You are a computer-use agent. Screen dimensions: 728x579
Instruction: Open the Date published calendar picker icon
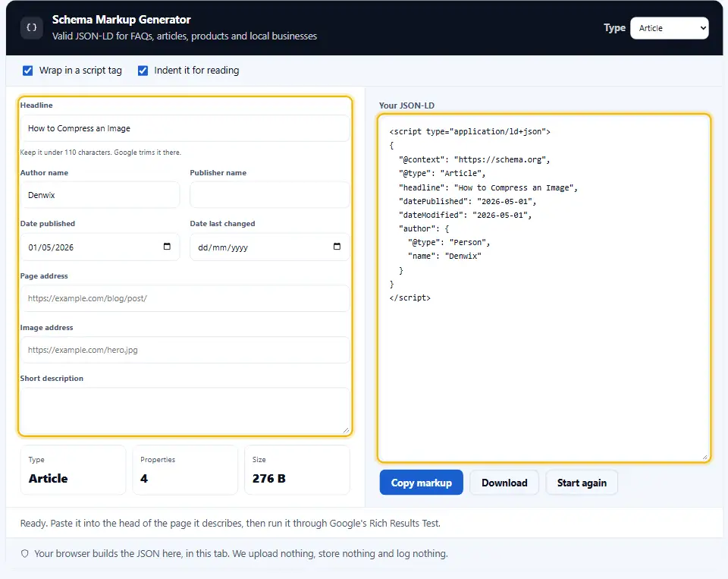pos(167,247)
